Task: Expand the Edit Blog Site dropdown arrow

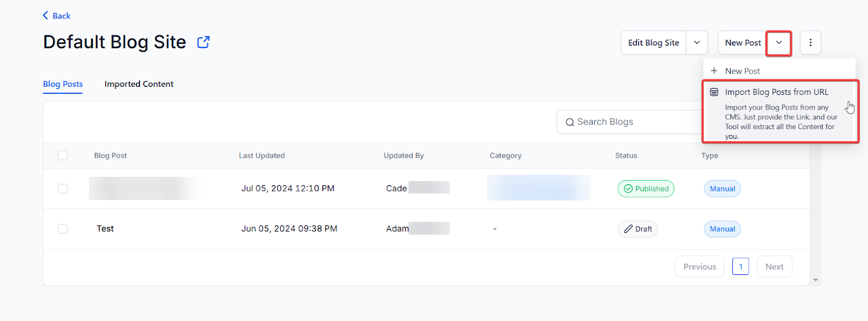Action: [x=697, y=43]
